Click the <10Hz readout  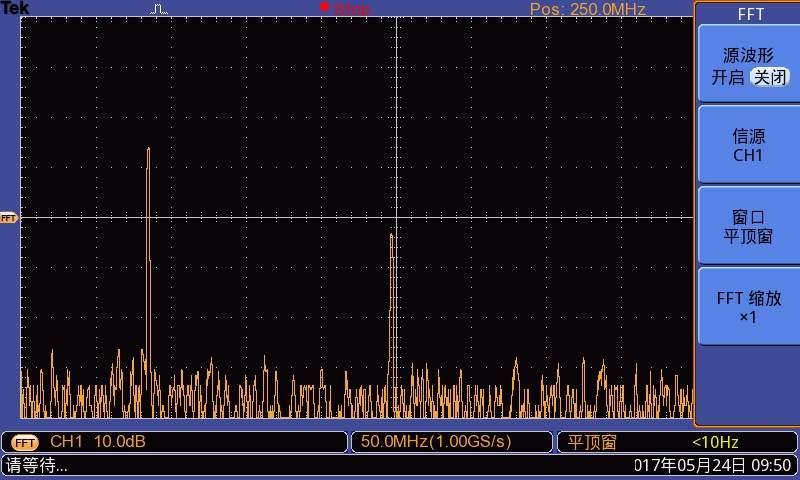click(x=715, y=442)
